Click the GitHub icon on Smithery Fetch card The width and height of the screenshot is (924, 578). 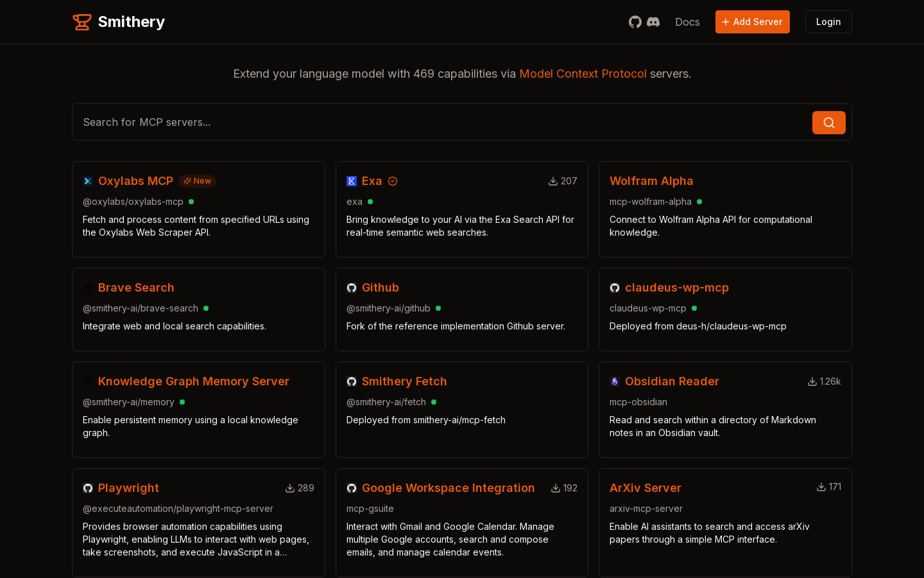point(352,381)
